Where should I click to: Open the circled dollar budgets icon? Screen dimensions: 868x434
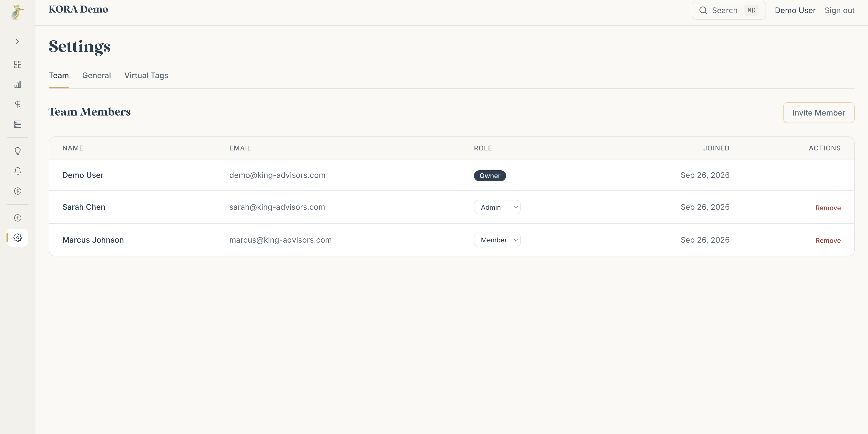coord(18,191)
